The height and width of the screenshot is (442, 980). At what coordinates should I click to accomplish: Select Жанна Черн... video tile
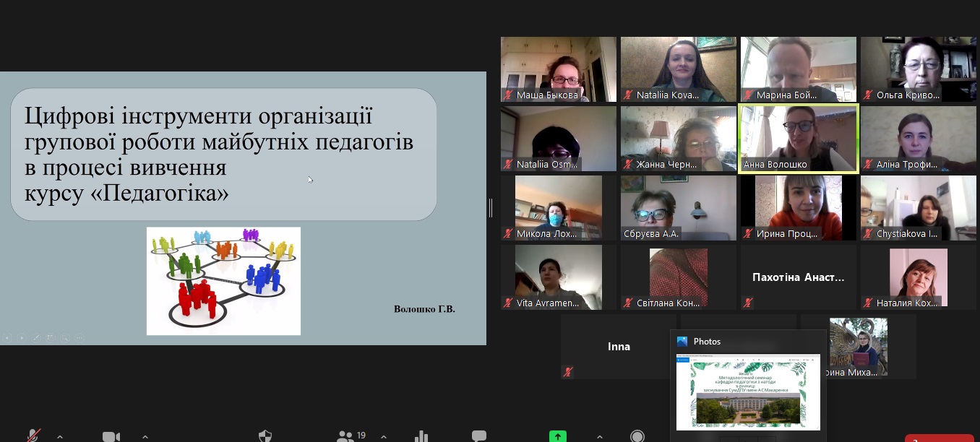[x=679, y=139]
